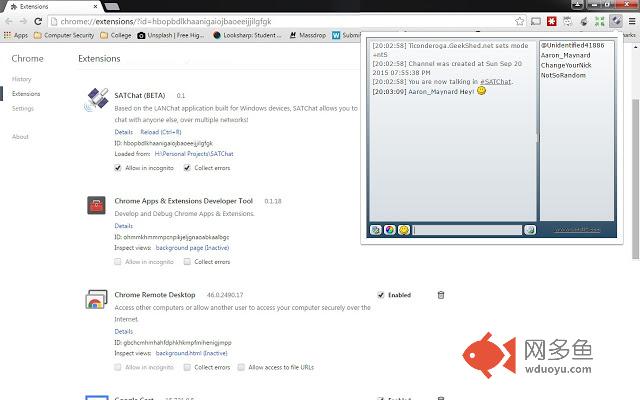Click the browser forward arrow
The image size is (640, 400).
click(x=23, y=21)
